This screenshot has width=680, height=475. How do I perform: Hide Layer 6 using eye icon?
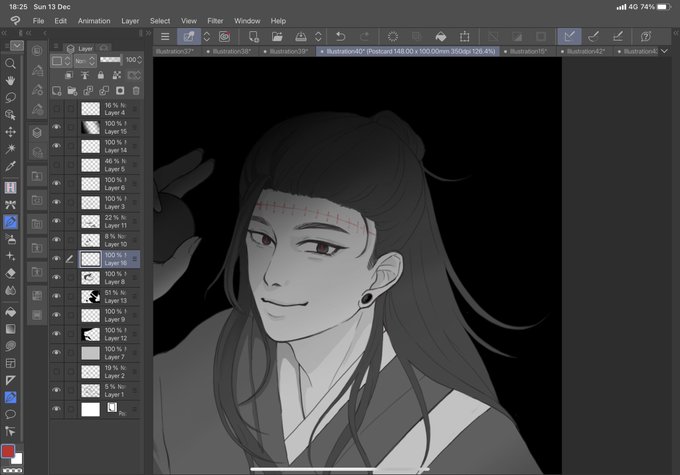(56, 183)
